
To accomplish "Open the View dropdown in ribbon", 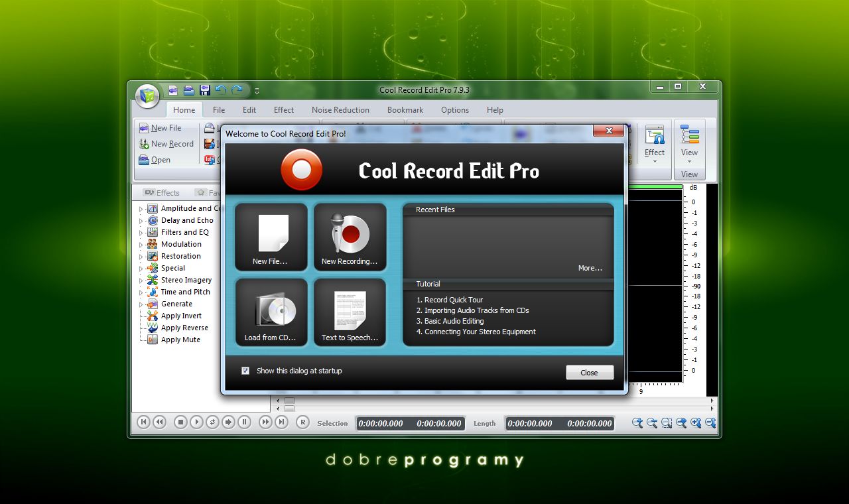I will 690,144.
